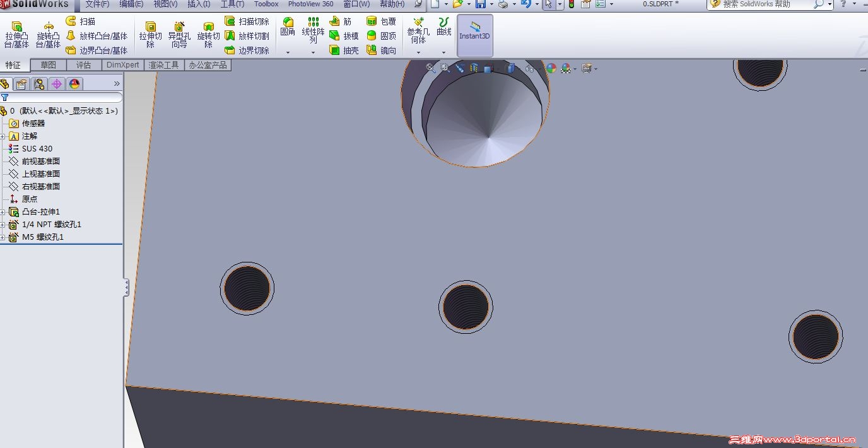Click the Save floppy disk icon
Screen dimensions: 868x448
point(480,4)
